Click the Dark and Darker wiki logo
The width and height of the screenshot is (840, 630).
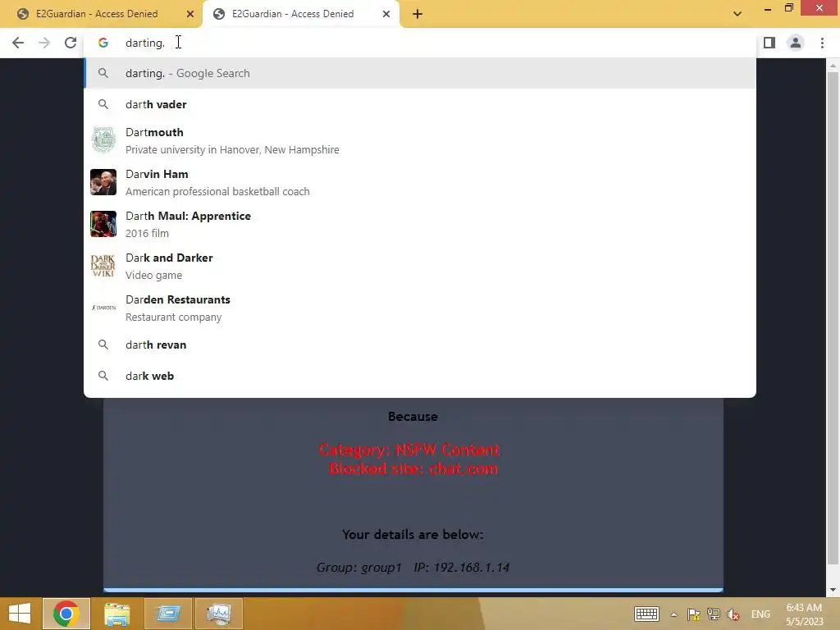103,266
